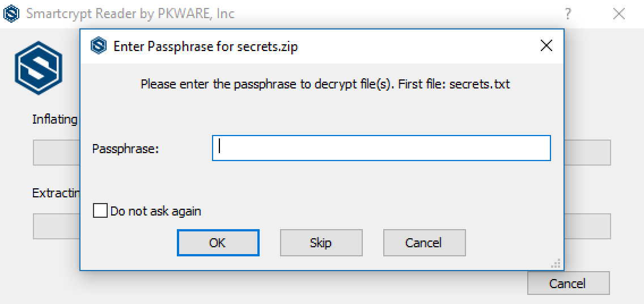The width and height of the screenshot is (644, 304).
Task: Click the "Inflating" status label
Action: click(x=54, y=119)
